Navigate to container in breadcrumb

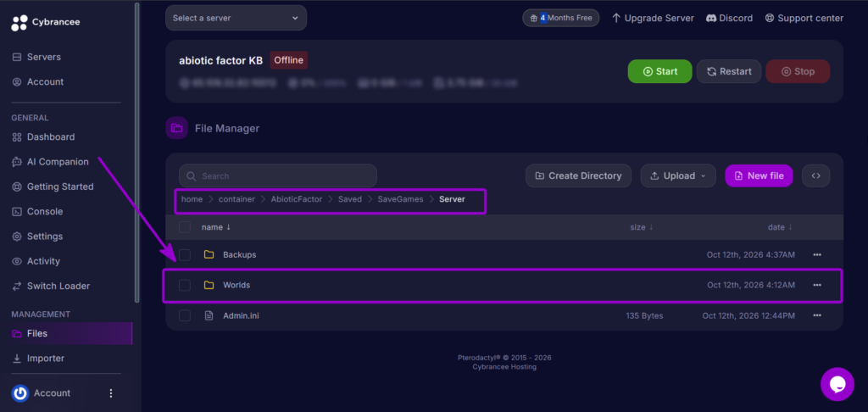[237, 199]
